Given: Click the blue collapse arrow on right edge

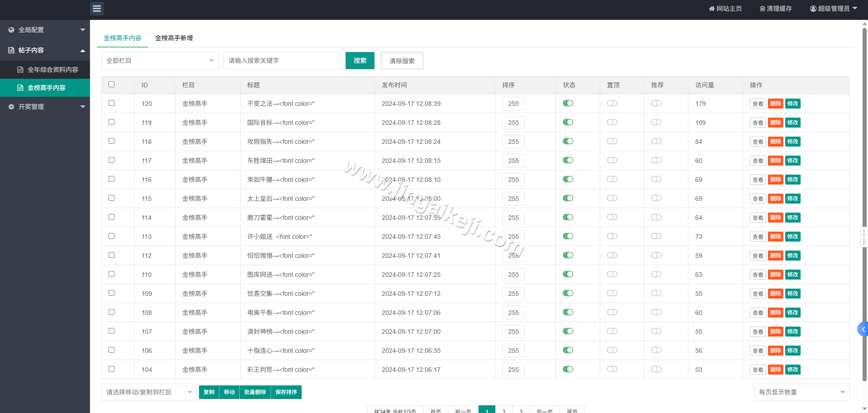Looking at the screenshot, I should [863, 329].
